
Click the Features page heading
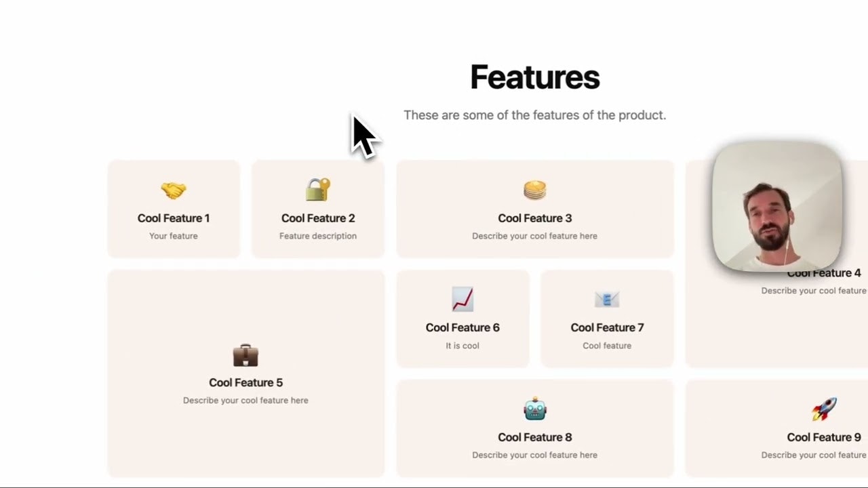[x=534, y=77]
